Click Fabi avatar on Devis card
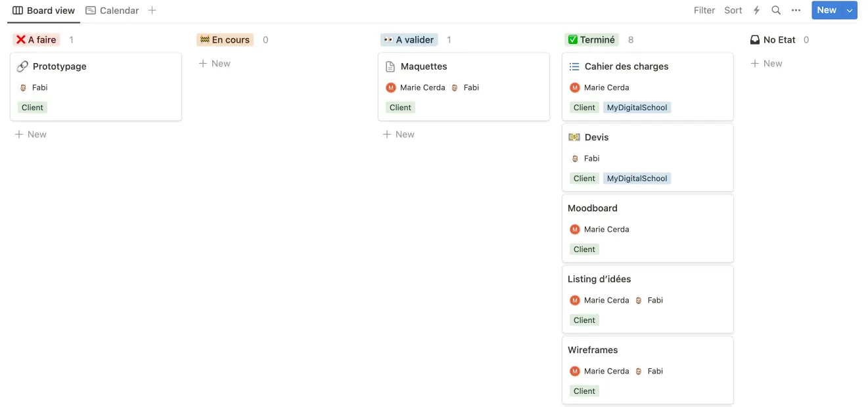 point(575,158)
